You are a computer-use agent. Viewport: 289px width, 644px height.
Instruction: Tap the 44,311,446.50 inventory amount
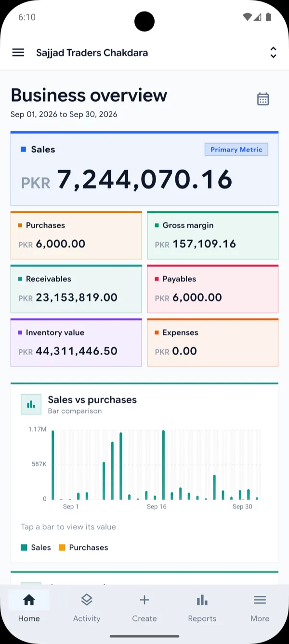77,351
